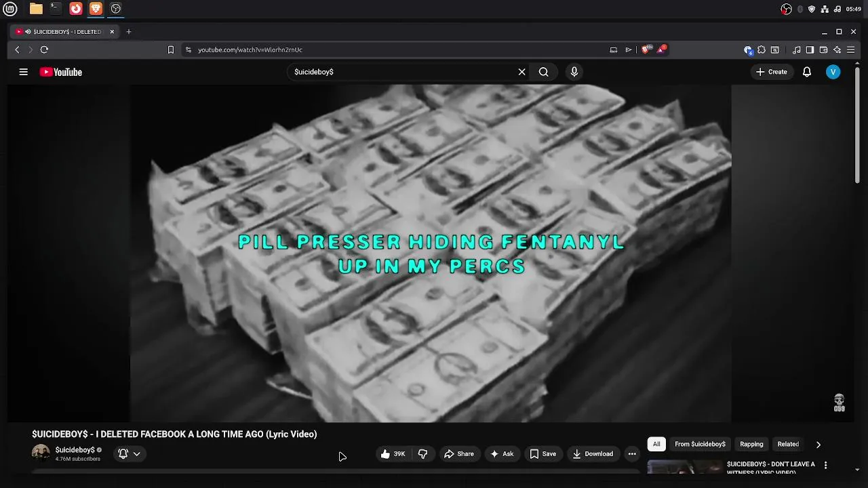Dislike the video with thumbs down
The width and height of the screenshot is (868, 488).
click(x=422, y=454)
